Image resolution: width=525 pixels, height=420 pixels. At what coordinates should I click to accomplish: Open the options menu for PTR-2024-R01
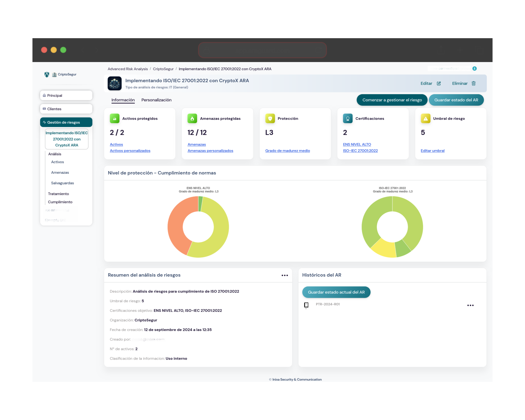470,305
